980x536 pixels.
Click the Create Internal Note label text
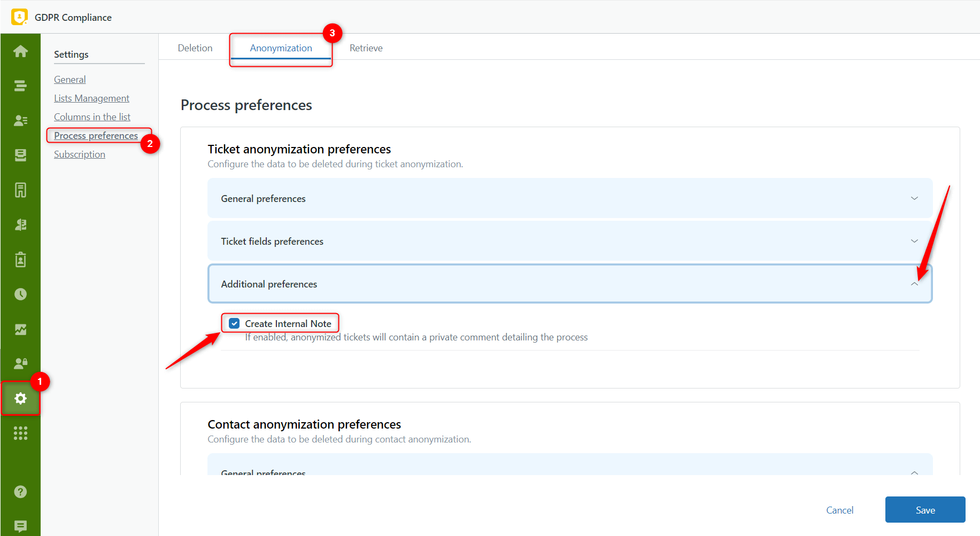(x=288, y=323)
